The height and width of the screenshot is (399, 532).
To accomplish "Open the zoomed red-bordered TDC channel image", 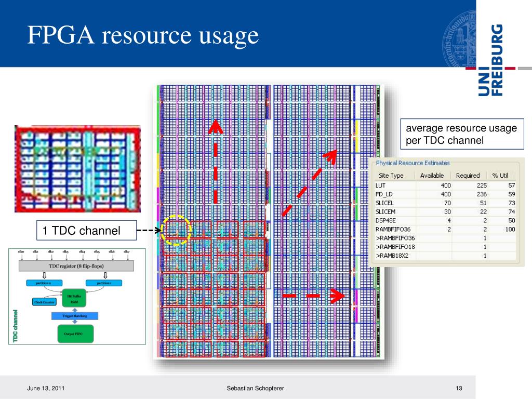I will click(x=77, y=169).
